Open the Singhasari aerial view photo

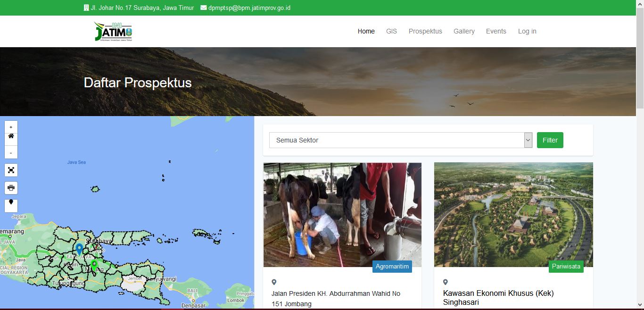[x=513, y=215]
